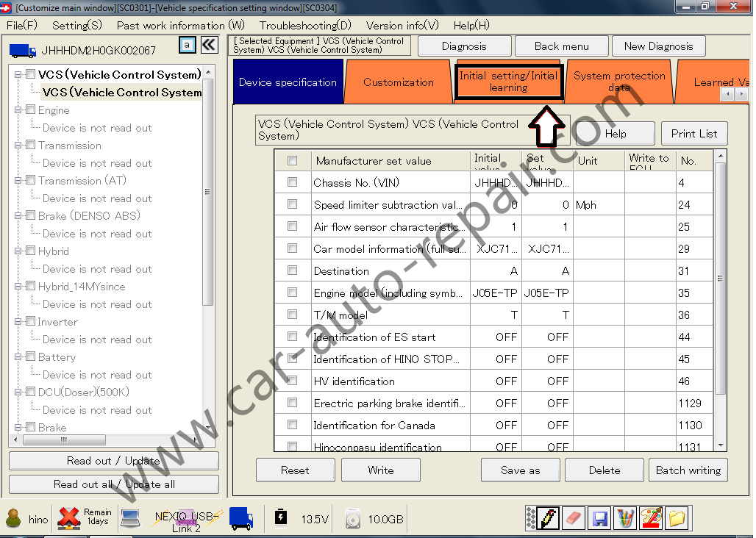The height and width of the screenshot is (538, 756).
Task: Select the pink eraser tool icon
Action: (x=574, y=518)
